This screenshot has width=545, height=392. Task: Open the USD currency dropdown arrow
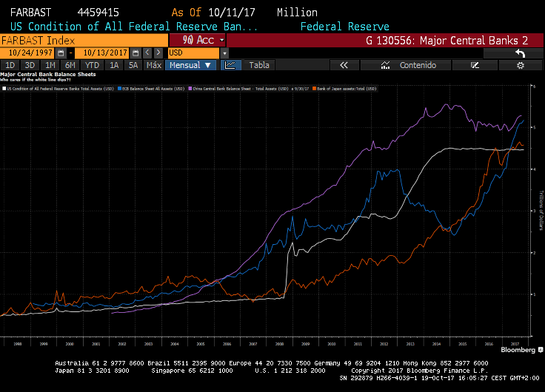click(224, 53)
